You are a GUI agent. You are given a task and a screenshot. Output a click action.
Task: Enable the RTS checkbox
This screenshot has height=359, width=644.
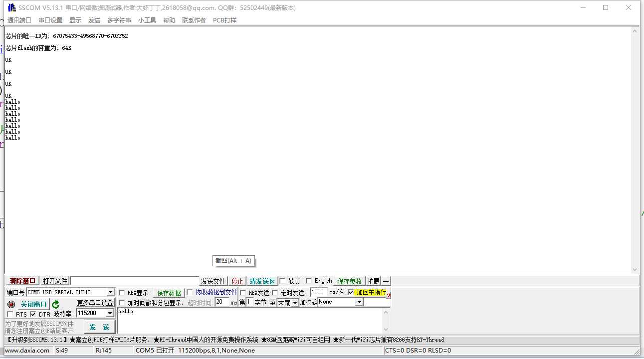10,314
